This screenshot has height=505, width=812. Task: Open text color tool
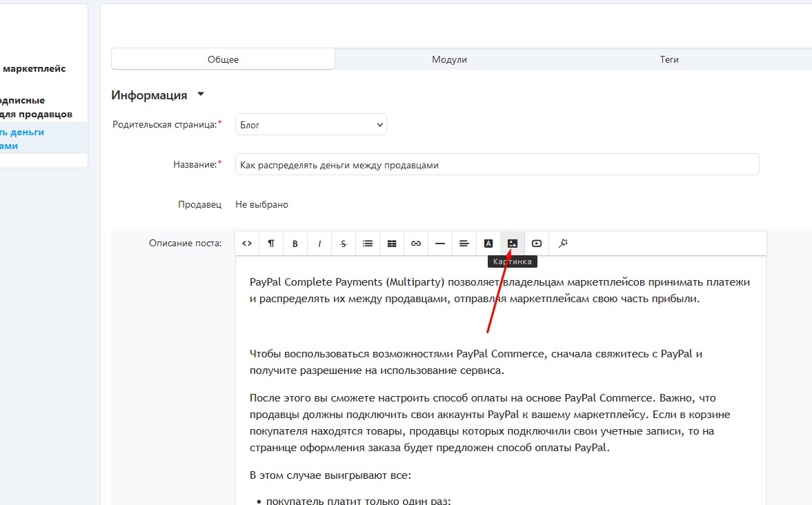click(488, 244)
